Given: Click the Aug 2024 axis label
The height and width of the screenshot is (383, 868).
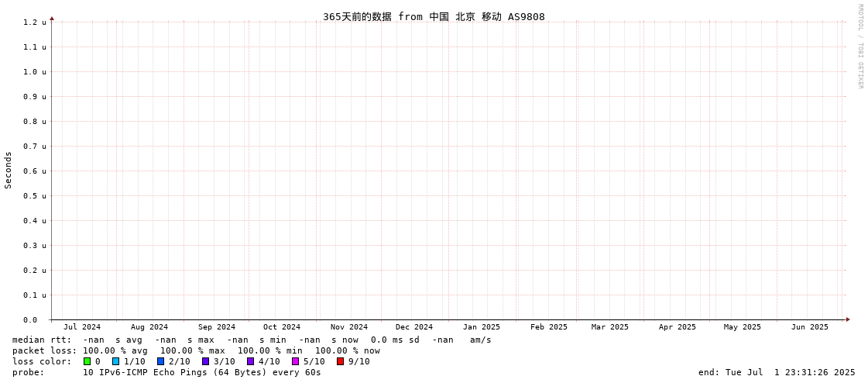Looking at the screenshot, I should click(x=149, y=327).
